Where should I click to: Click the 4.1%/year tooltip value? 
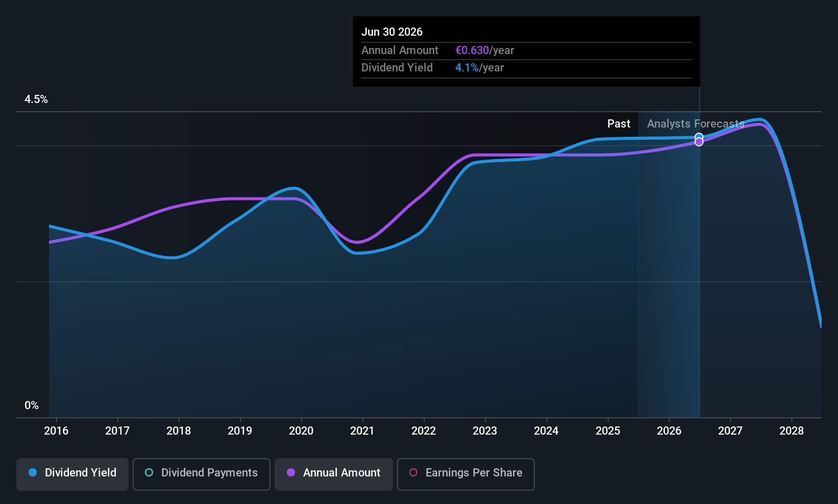click(x=480, y=68)
